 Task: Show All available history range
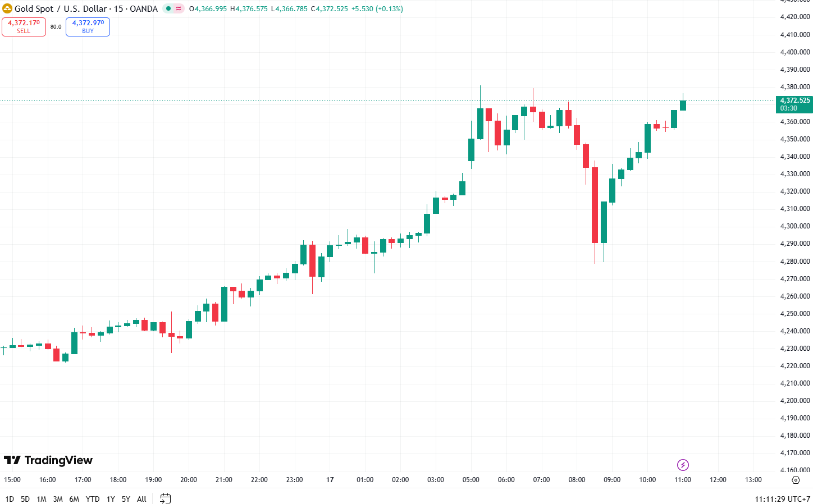coord(141,499)
